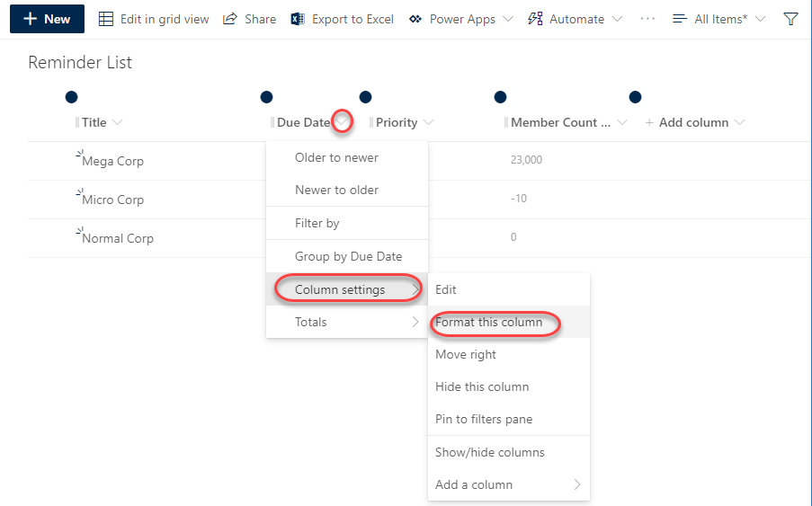The height and width of the screenshot is (506, 812).
Task: Choose Pin to filters pane
Action: point(484,419)
